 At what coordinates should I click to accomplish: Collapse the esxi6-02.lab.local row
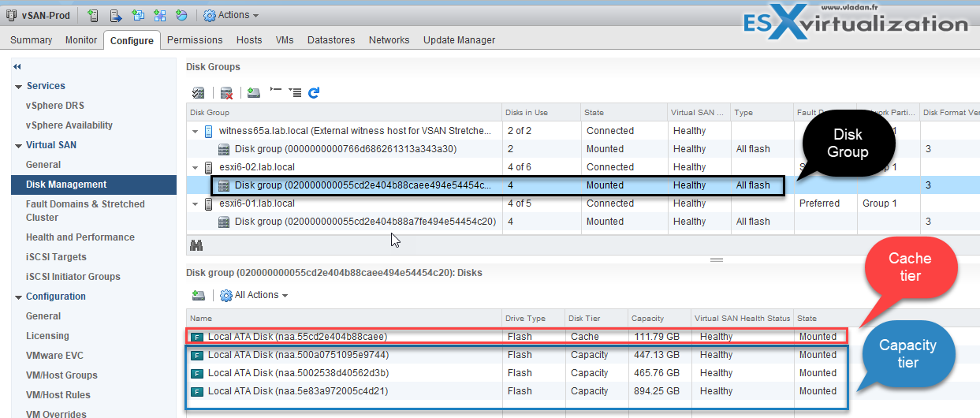[196, 167]
